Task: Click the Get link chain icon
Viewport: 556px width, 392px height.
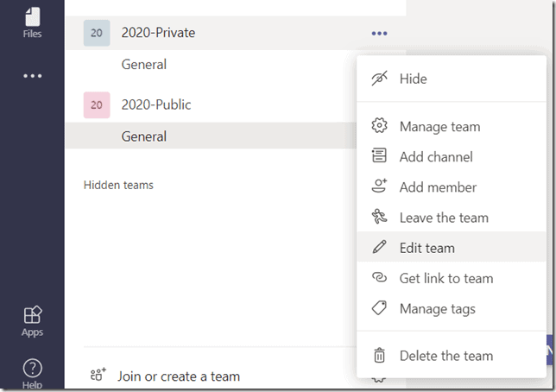Action: point(379,277)
